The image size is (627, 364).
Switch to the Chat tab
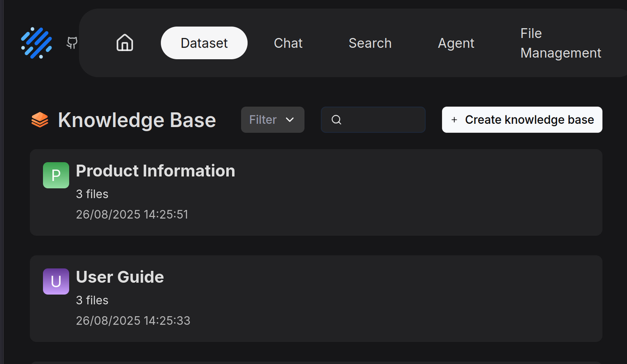(x=288, y=43)
